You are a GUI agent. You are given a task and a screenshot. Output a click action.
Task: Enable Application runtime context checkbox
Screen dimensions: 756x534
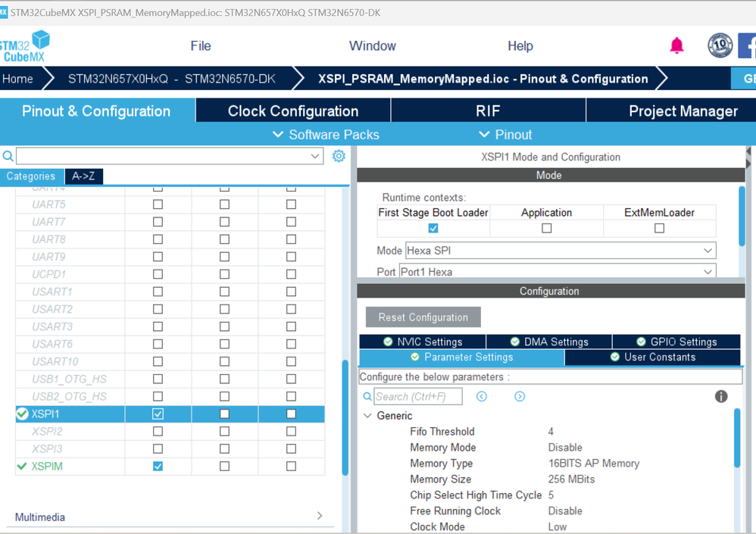tap(546, 228)
